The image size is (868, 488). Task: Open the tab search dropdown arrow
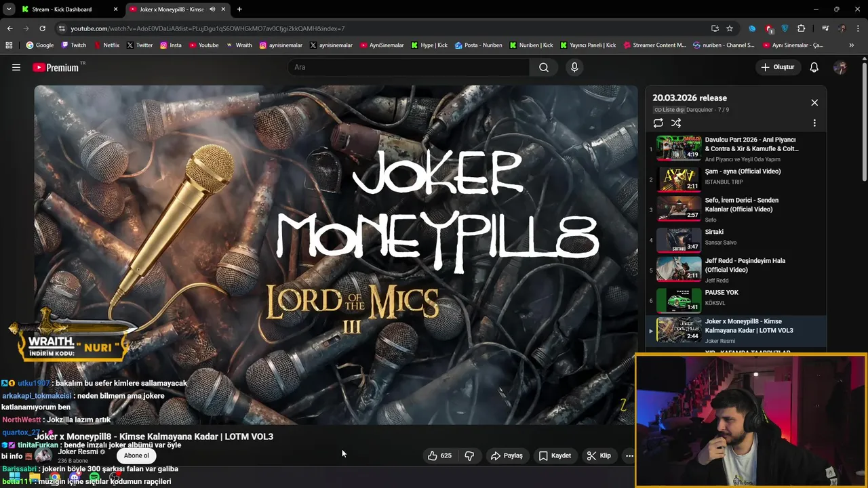click(x=9, y=9)
